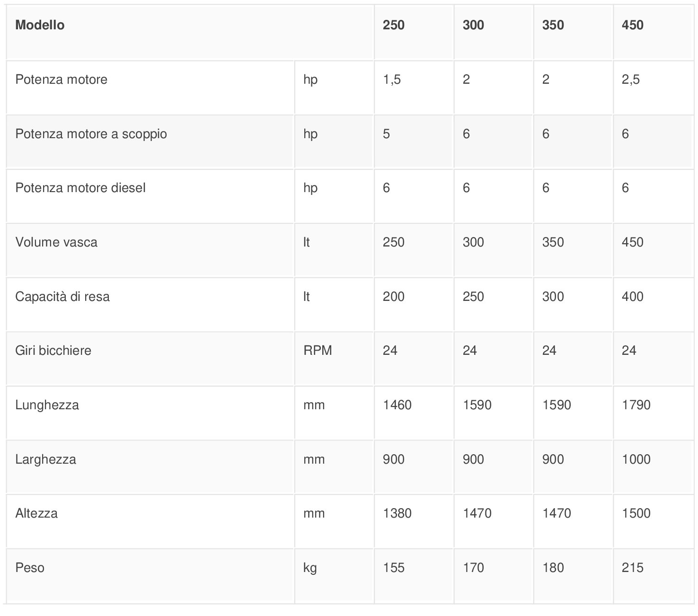698x616 pixels.
Task: Select the Lunghezza value 1790
Action: (x=636, y=405)
